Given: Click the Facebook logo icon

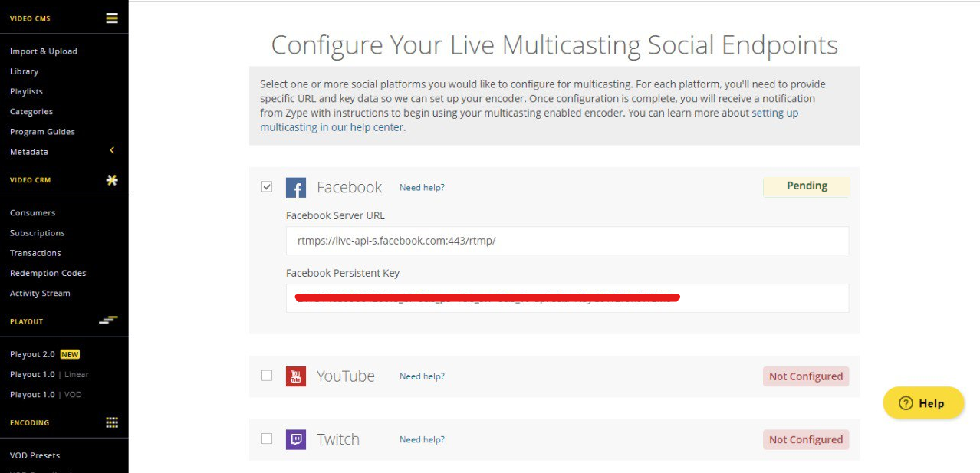Looking at the screenshot, I should pyautogui.click(x=296, y=188).
